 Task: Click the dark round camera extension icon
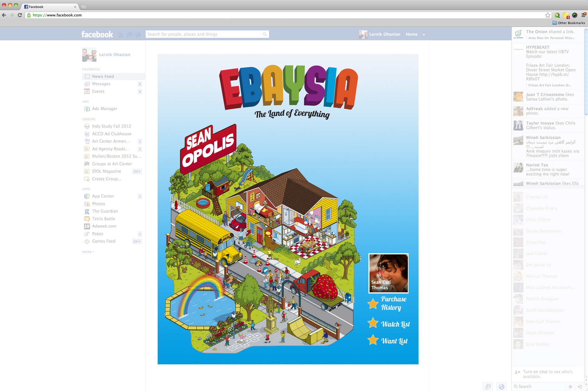(575, 15)
